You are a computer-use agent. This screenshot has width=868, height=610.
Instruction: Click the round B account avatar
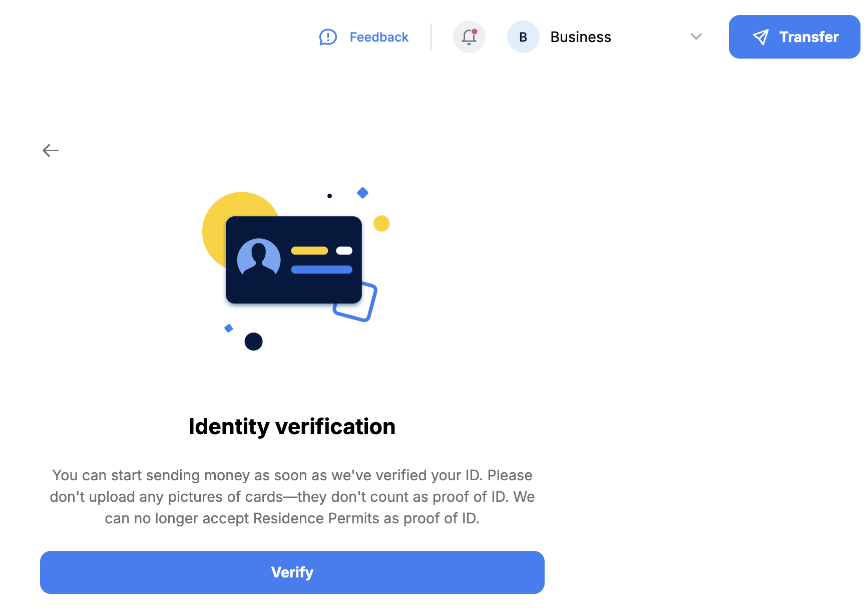click(523, 37)
